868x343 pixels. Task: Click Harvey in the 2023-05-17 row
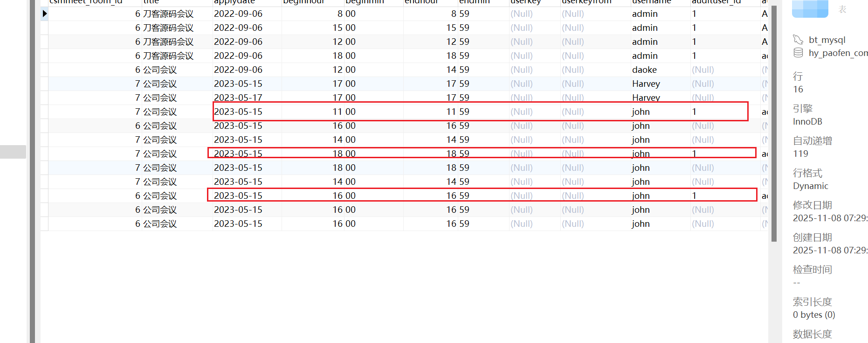(646, 98)
